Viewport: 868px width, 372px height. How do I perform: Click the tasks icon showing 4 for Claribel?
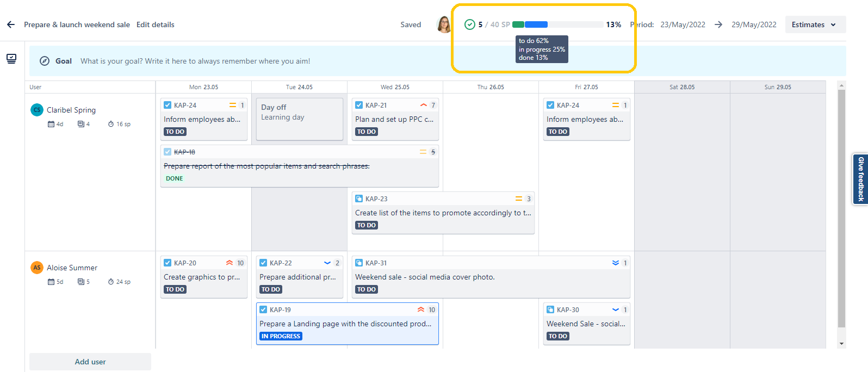[x=80, y=124]
